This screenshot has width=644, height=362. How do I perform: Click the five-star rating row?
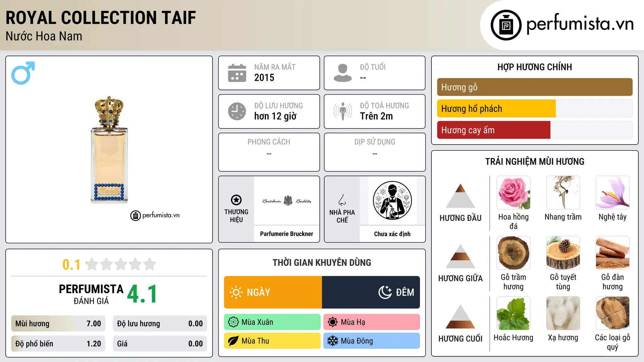pyautogui.click(x=121, y=264)
